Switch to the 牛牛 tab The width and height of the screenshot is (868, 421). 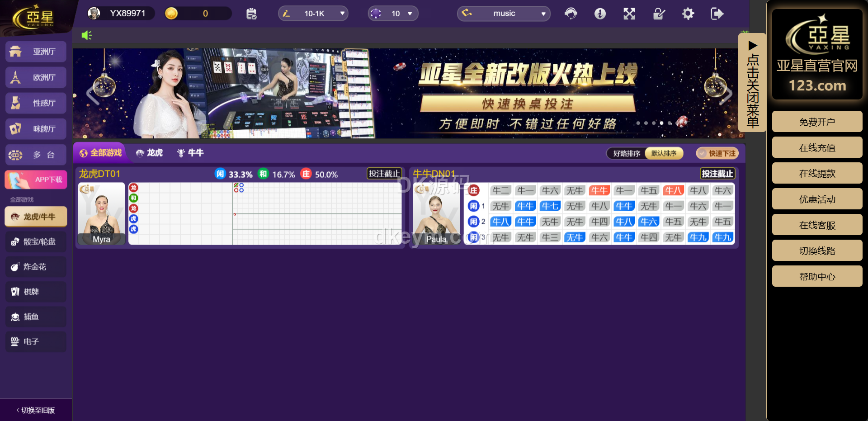click(x=190, y=153)
